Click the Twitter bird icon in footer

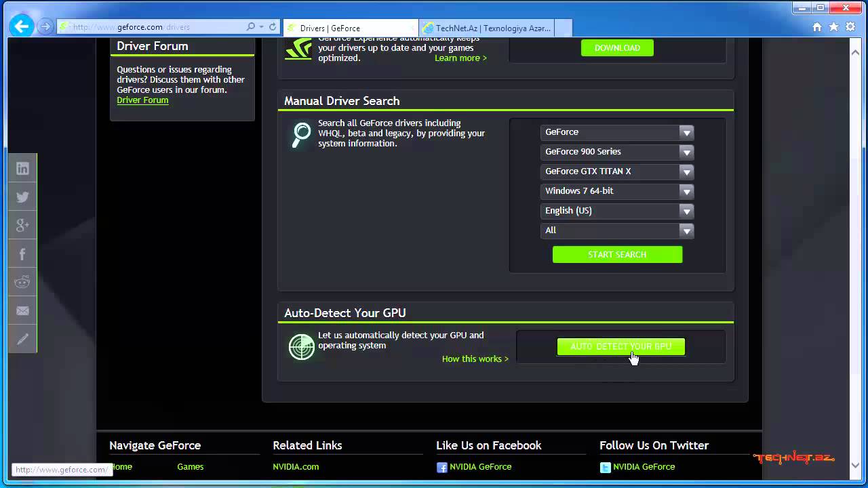coord(606,467)
